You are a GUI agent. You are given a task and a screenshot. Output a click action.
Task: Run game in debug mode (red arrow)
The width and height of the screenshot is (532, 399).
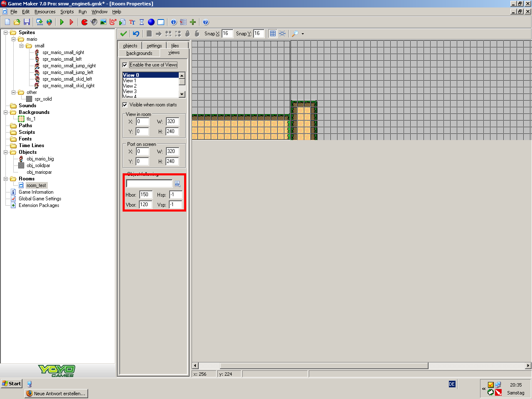[71, 22]
